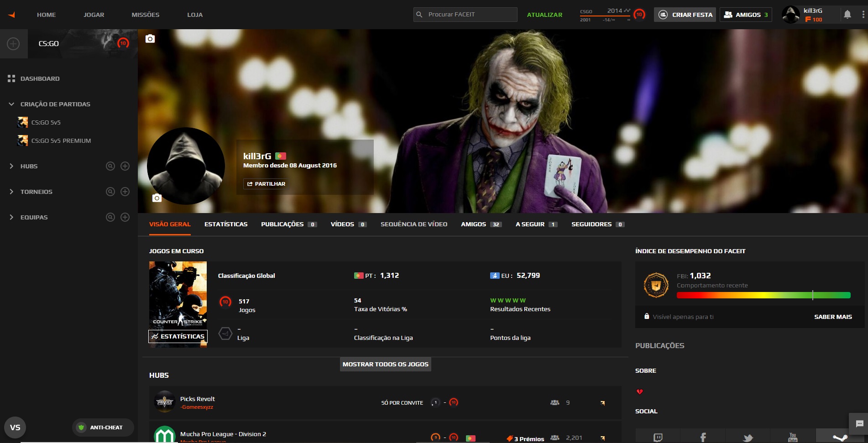
Task: Create a team with Equipas plus icon
Action: click(125, 217)
